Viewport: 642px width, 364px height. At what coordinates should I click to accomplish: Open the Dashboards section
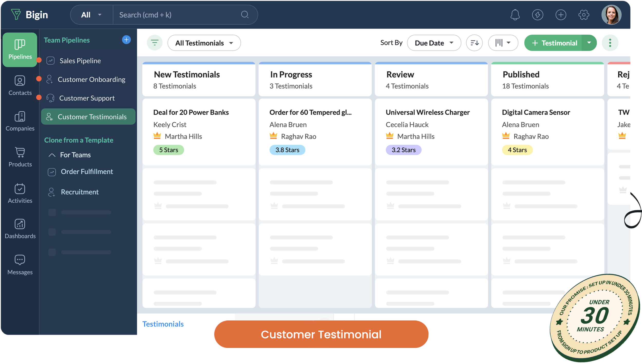tap(20, 228)
